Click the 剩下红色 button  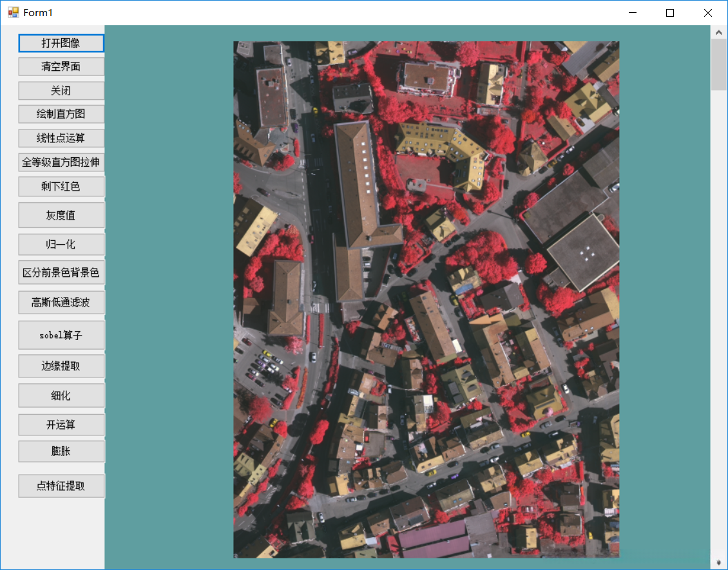pyautogui.click(x=61, y=187)
